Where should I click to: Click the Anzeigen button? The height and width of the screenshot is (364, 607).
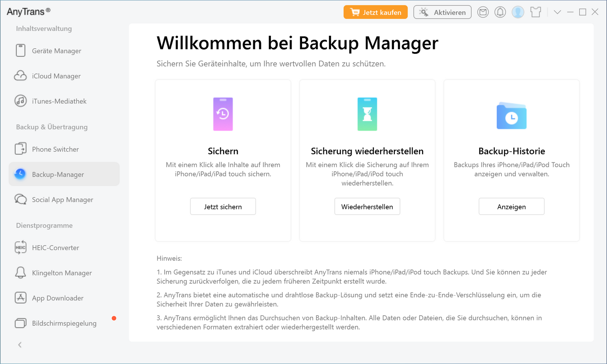click(511, 207)
